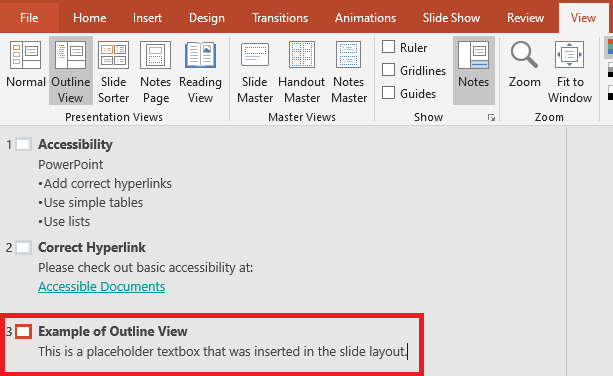Select slide 1 icon in outline
613x376 pixels.
click(23, 145)
